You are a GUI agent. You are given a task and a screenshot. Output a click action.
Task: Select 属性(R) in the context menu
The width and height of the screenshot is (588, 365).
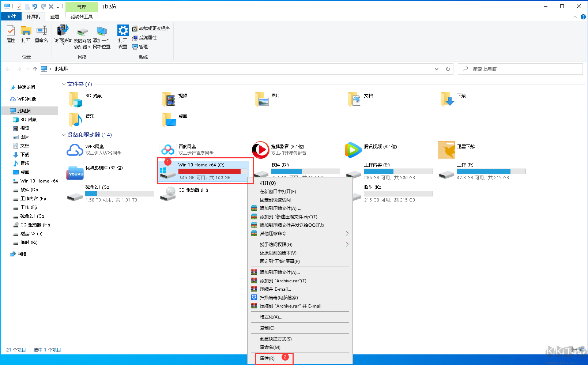click(x=267, y=358)
